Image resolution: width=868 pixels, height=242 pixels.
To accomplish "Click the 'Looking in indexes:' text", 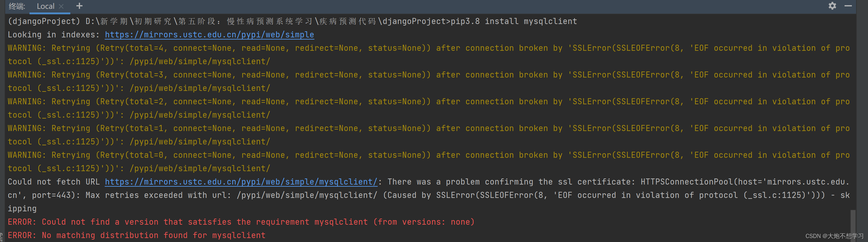I will (54, 35).
